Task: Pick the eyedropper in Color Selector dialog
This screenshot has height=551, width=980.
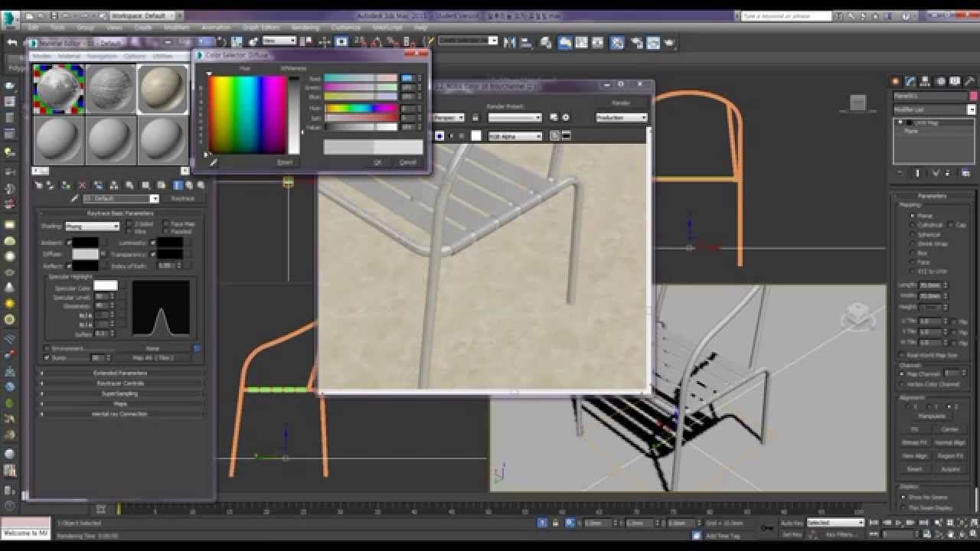Action: [x=213, y=162]
